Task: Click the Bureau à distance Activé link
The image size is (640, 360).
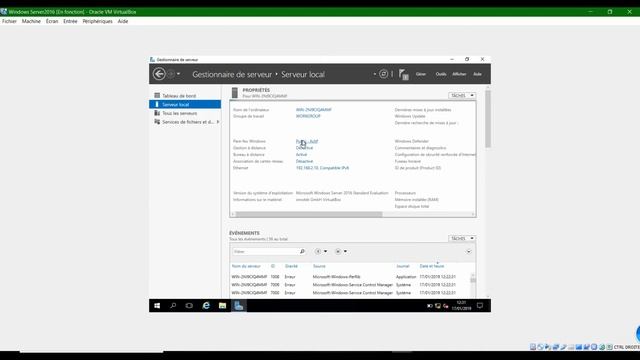Action: [x=301, y=155]
